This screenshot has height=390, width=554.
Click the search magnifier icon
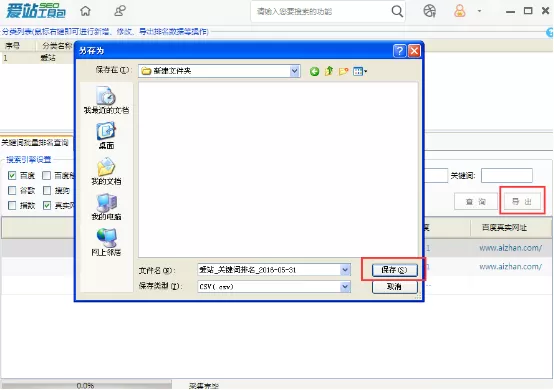(x=397, y=11)
